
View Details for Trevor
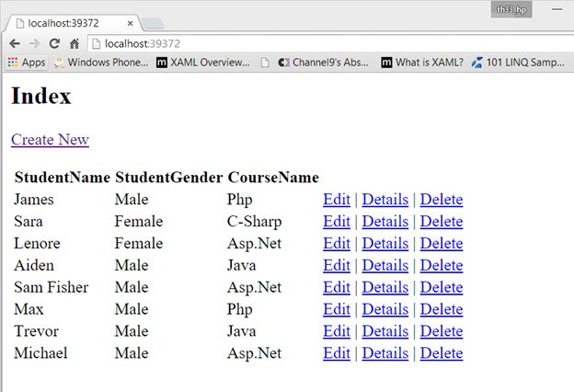pos(385,331)
